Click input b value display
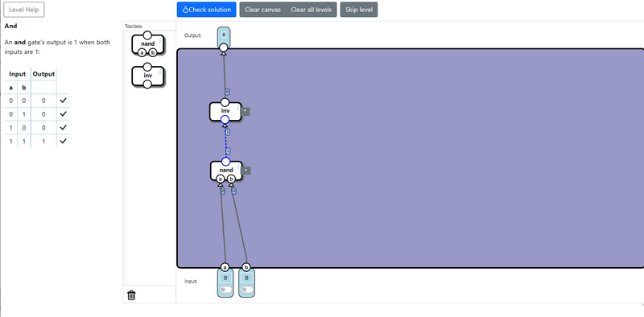 click(x=246, y=278)
